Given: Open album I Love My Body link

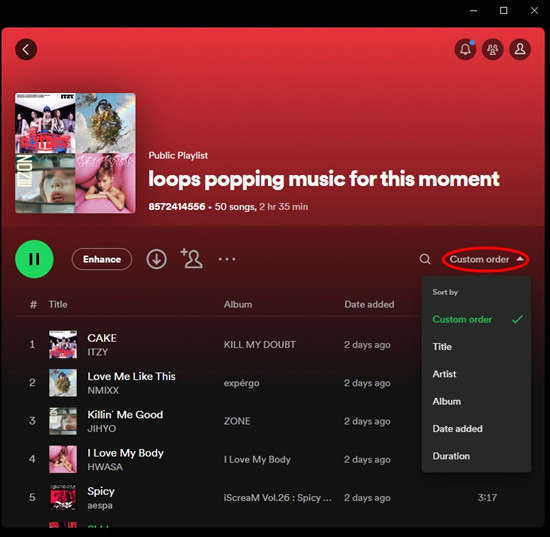Looking at the screenshot, I should [x=257, y=459].
